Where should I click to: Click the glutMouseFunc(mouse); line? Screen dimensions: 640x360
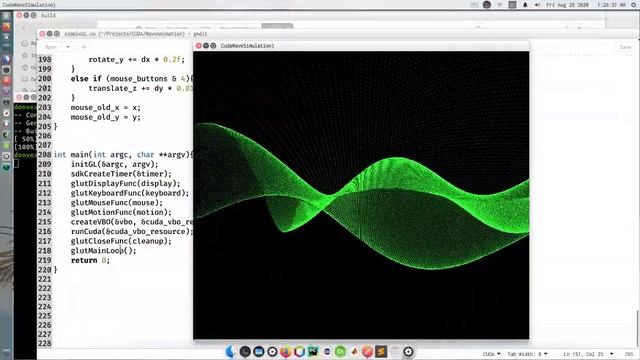point(116,202)
